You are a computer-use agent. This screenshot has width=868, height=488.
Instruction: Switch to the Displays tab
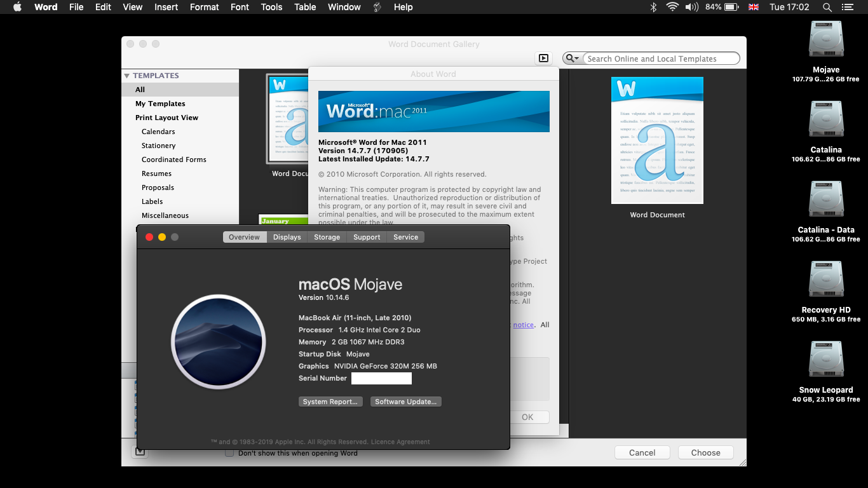pyautogui.click(x=287, y=237)
